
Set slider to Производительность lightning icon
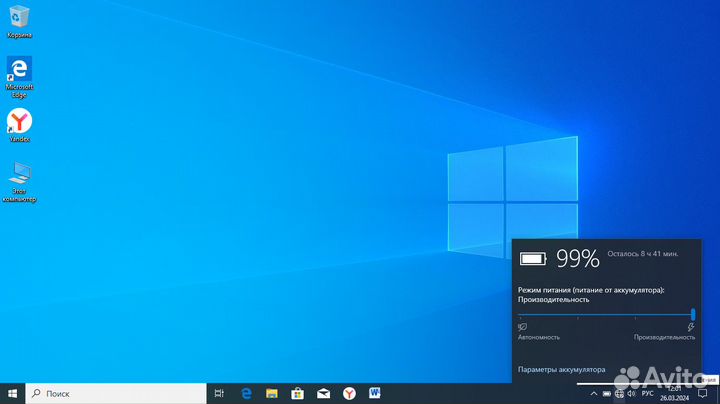[691, 327]
